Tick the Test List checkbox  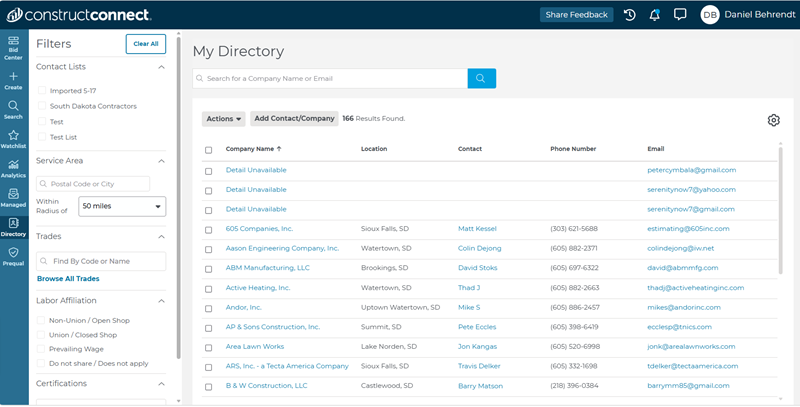pyautogui.click(x=42, y=137)
